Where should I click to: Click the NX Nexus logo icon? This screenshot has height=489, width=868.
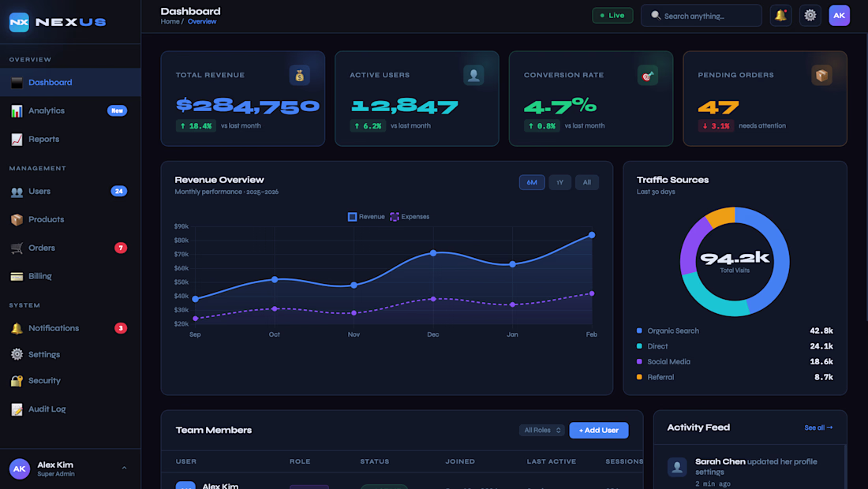tap(19, 22)
